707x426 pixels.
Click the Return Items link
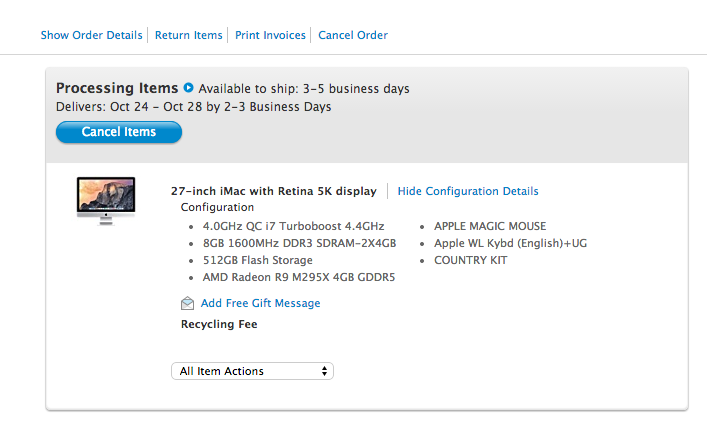(188, 35)
